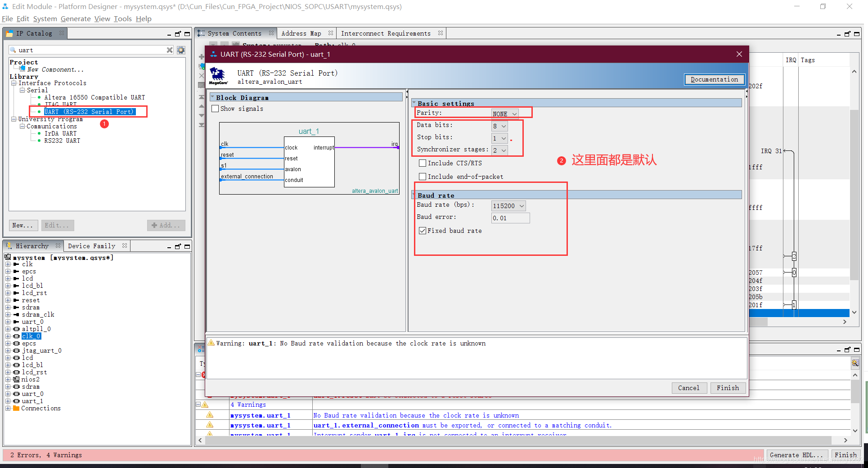The height and width of the screenshot is (468, 868).
Task: Clear the IP Catalog search field
Action: [170, 50]
